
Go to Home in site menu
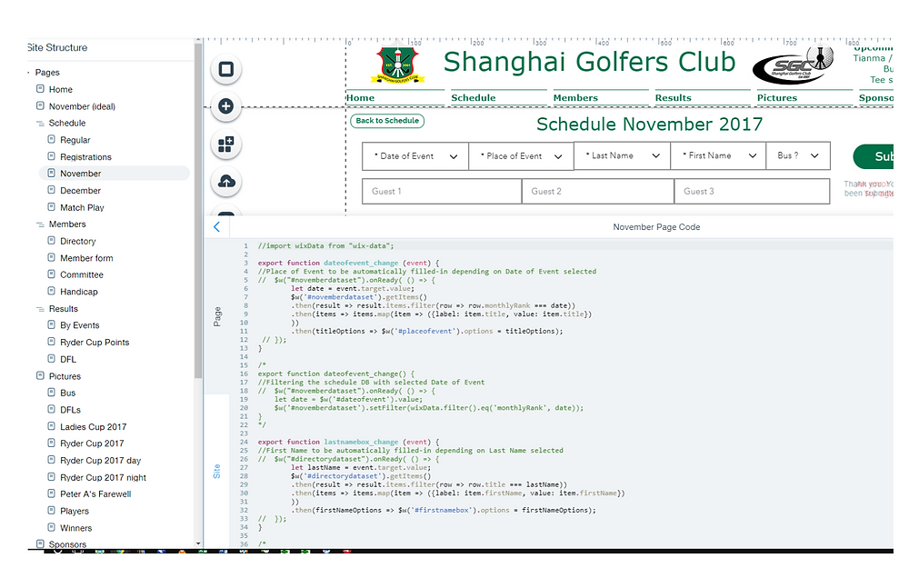361,97
